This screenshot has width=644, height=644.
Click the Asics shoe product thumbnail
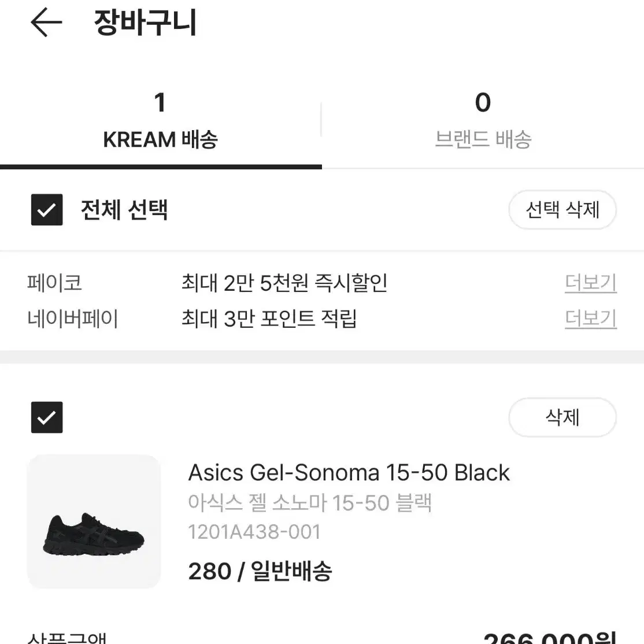tap(95, 522)
